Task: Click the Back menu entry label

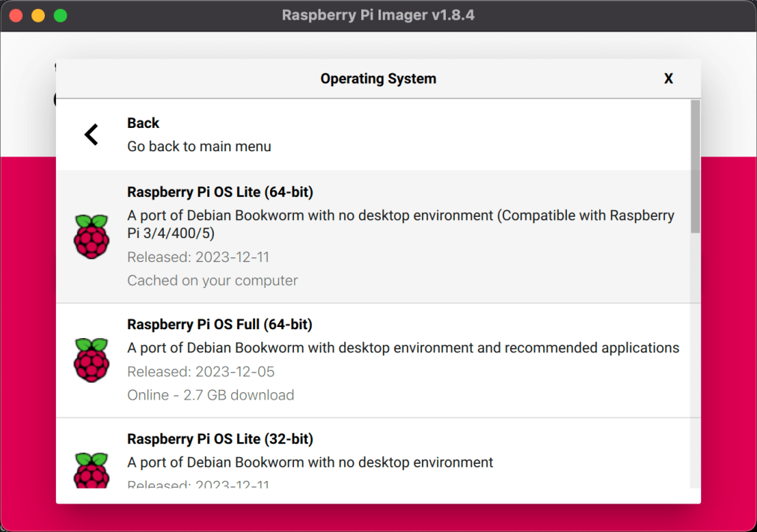Action: click(144, 123)
